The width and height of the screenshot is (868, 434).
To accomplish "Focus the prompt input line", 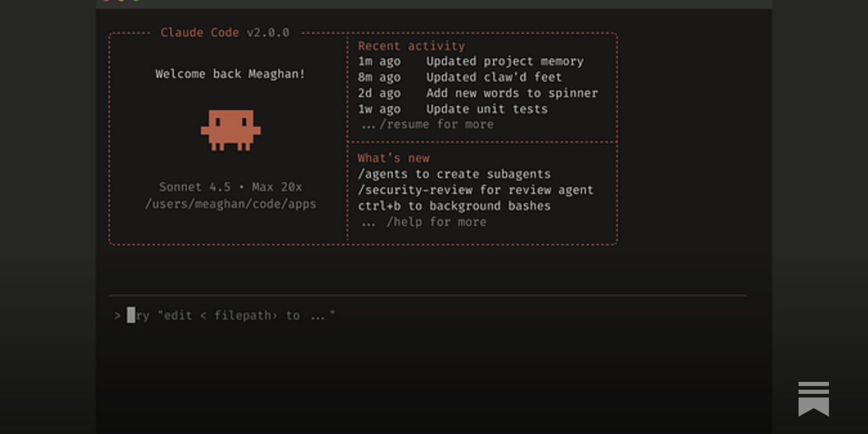I will pyautogui.click(x=427, y=315).
